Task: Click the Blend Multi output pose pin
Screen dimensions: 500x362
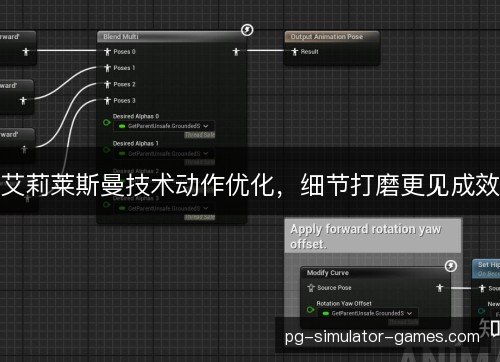Action: click(x=236, y=52)
